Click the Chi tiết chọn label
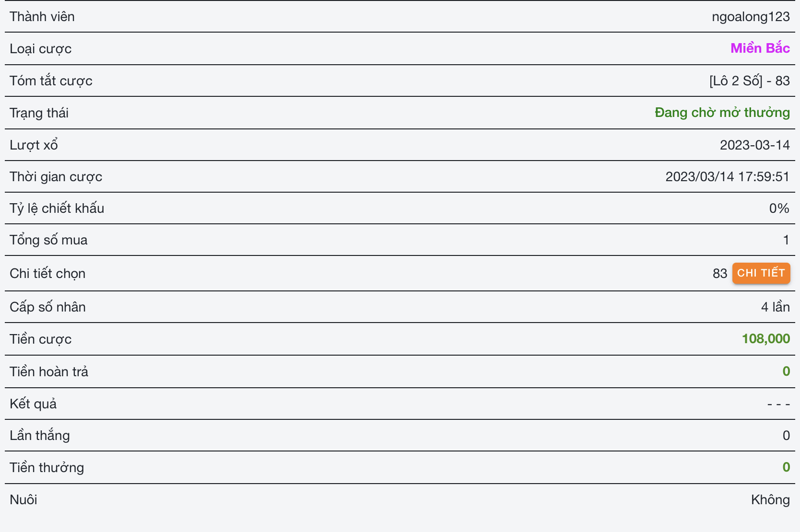 [47, 273]
